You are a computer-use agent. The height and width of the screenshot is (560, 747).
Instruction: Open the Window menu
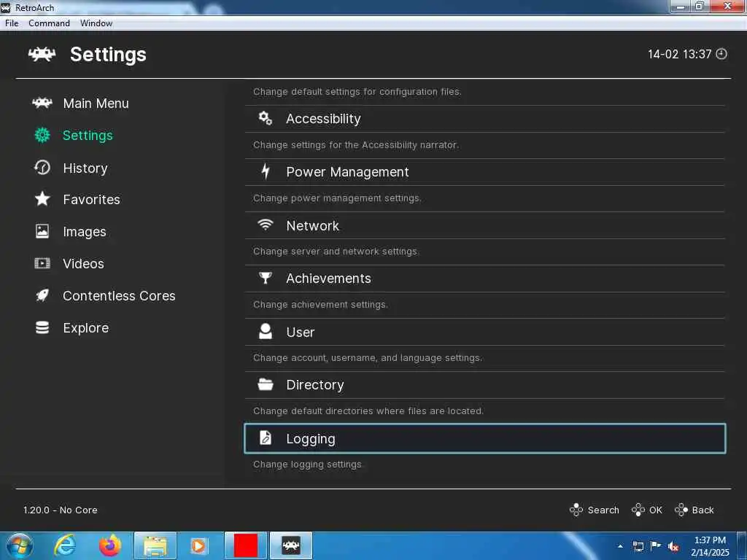(96, 23)
